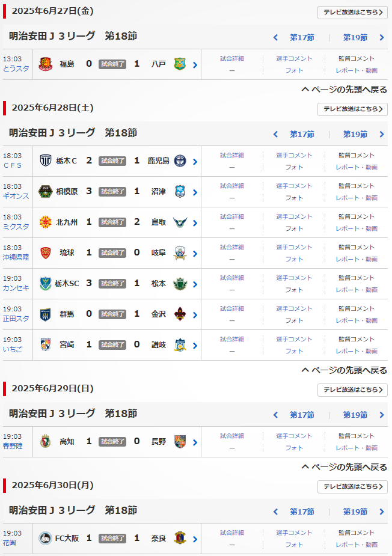
Task: Click the Ryukyu team crest icon
Action: pyautogui.click(x=45, y=252)
